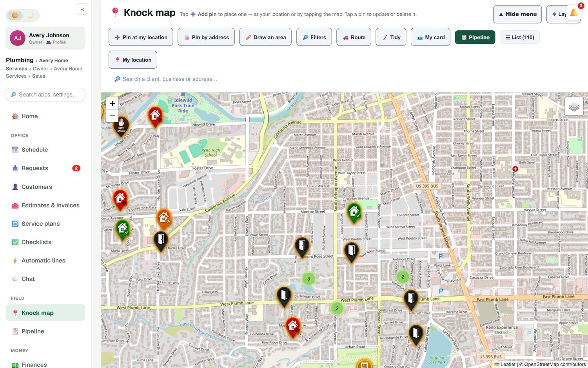Screen dimensions: 588x368
Task: Switch to dark theme moon icon
Action: click(x=31, y=16)
